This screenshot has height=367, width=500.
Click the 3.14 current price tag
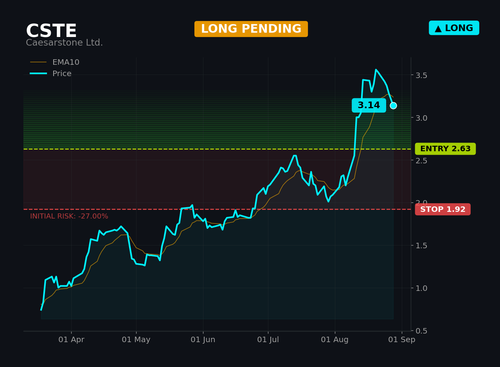point(369,105)
